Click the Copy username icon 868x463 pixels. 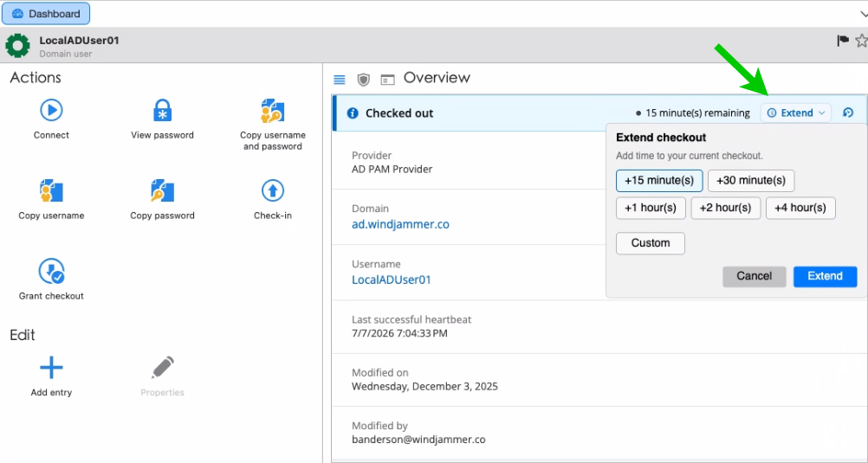(x=51, y=190)
